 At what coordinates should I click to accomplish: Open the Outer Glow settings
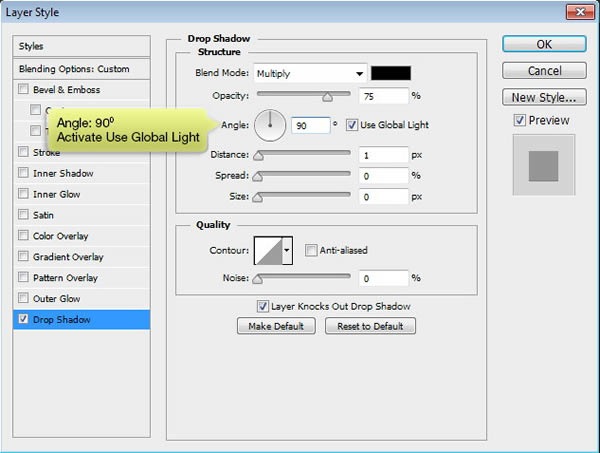[57, 299]
